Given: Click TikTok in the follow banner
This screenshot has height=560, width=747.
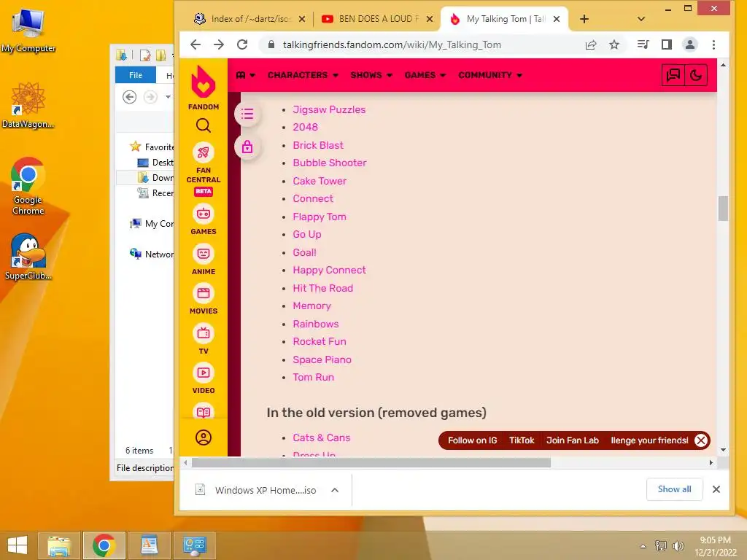Looking at the screenshot, I should 522,440.
